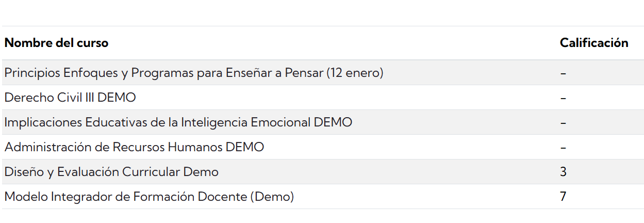Click the word "DEMO" in Recursos Humanos row
This screenshot has height=223, width=644.
245,147
